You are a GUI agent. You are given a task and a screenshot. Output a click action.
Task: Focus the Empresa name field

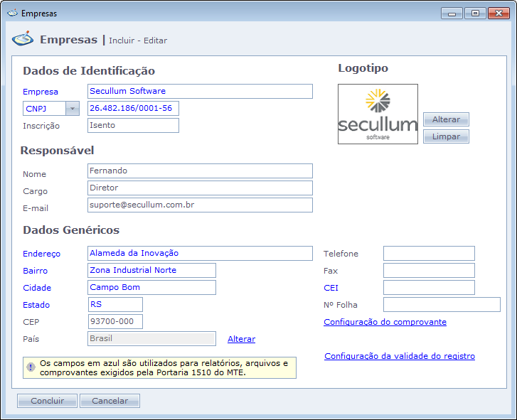(x=200, y=92)
